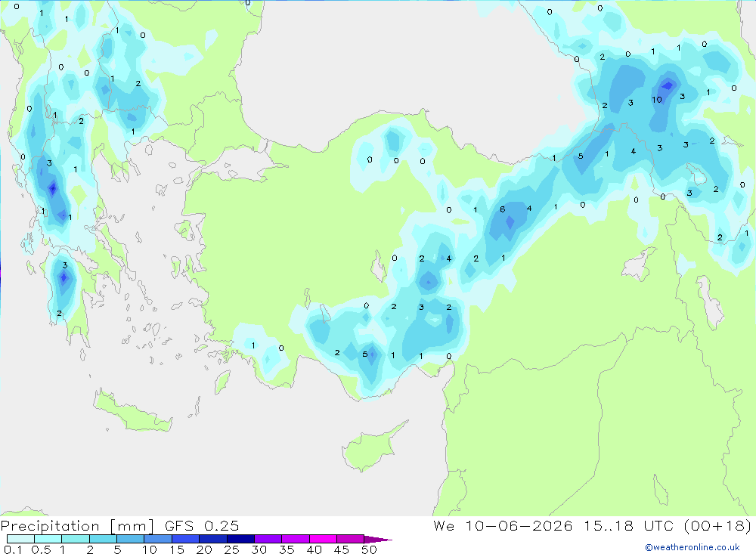Click the 2–5 mm legend color swatch
The width and height of the screenshot is (756, 554).
[x=103, y=539]
